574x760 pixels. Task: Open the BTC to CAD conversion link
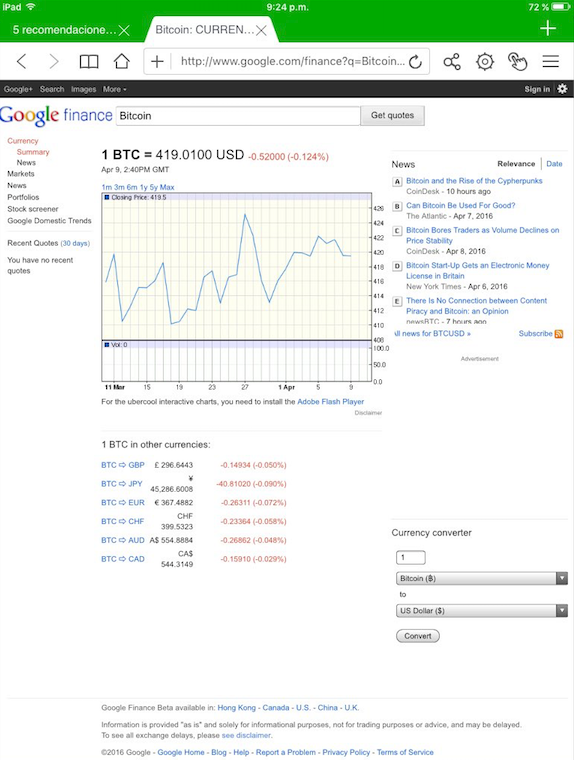pyautogui.click(x=123, y=559)
